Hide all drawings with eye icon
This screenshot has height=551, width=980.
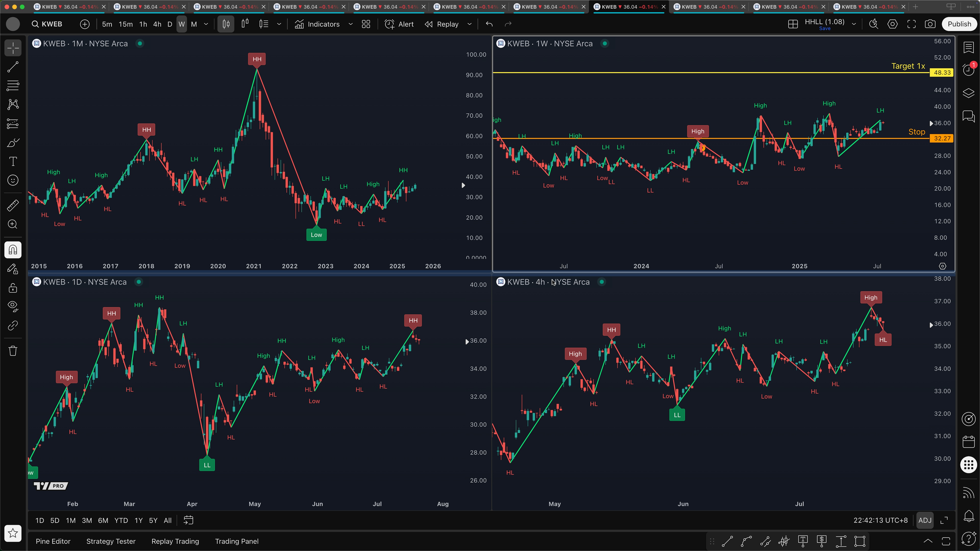coord(13,306)
